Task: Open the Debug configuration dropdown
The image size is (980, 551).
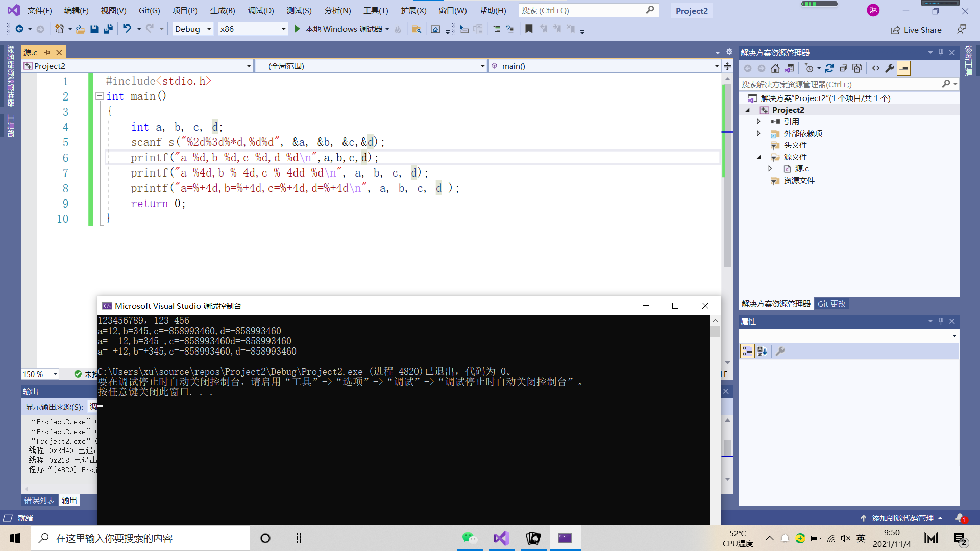Action: click(209, 29)
